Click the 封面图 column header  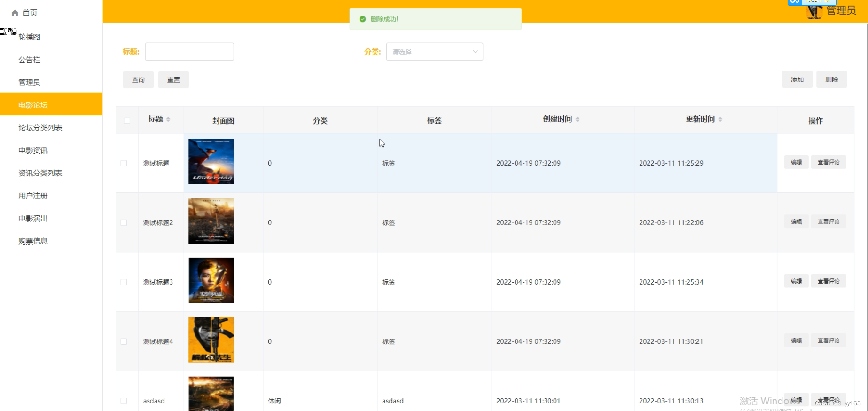click(223, 121)
